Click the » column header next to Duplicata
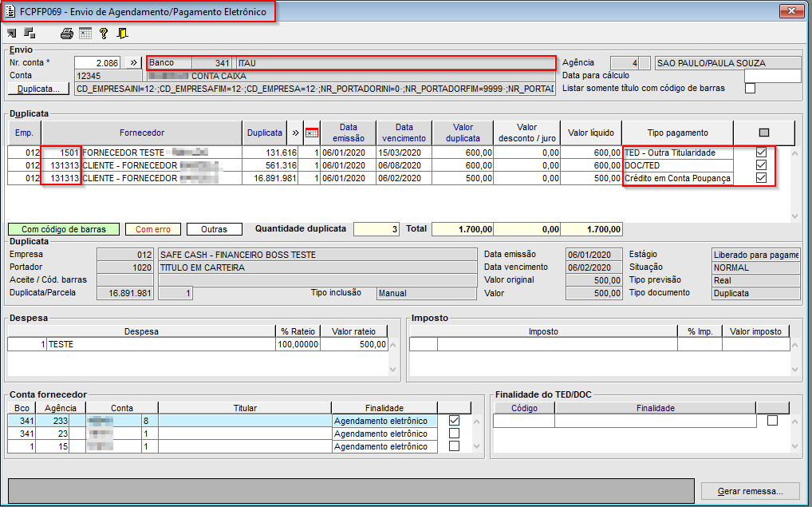 pyautogui.click(x=295, y=133)
